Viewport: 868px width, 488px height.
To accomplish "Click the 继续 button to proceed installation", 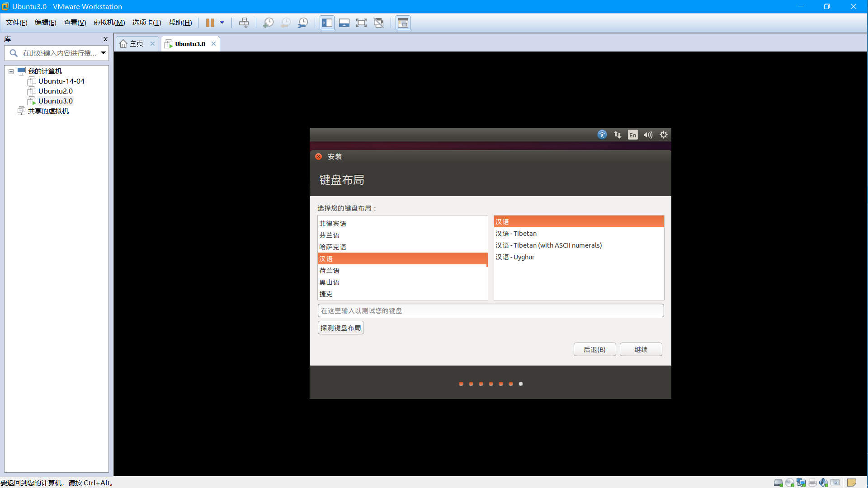I will click(641, 349).
